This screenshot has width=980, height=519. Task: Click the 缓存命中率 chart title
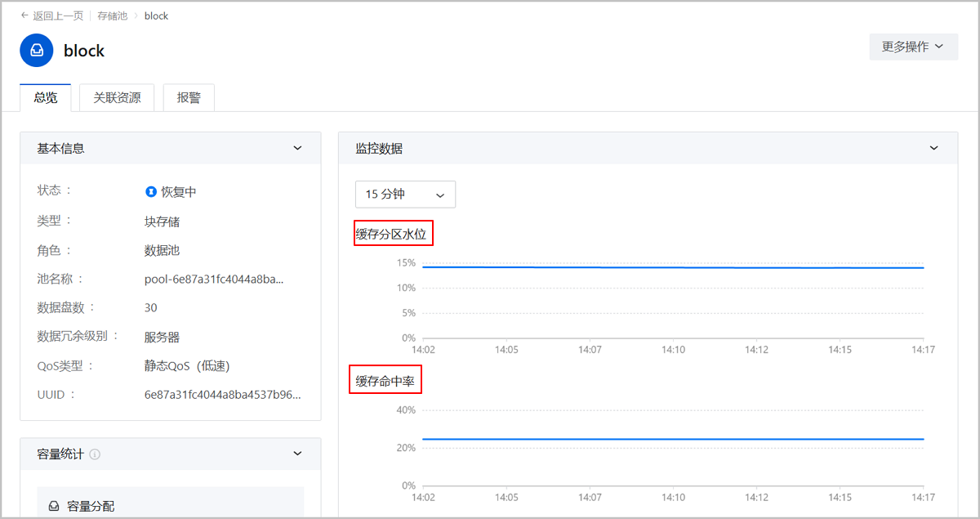pyautogui.click(x=385, y=380)
